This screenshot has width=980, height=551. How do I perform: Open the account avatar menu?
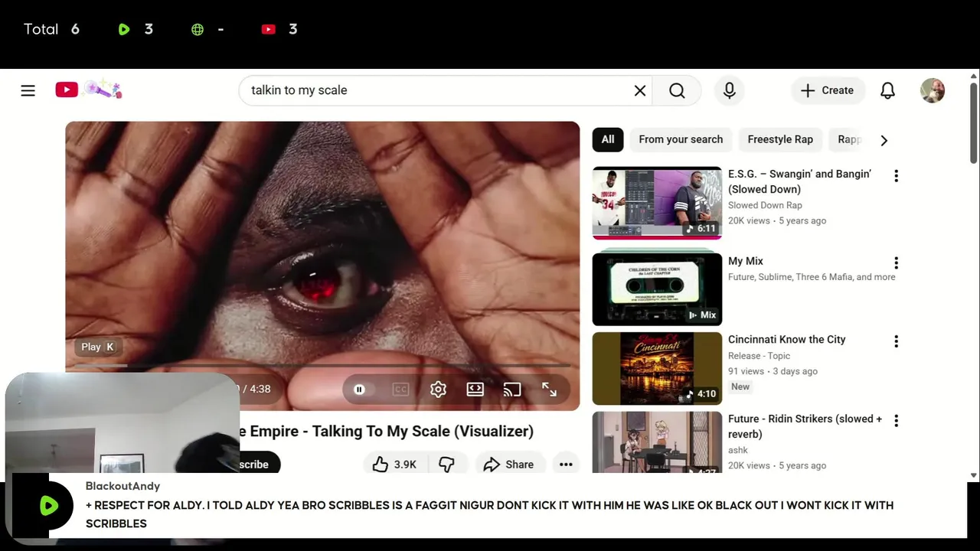pyautogui.click(x=933, y=90)
